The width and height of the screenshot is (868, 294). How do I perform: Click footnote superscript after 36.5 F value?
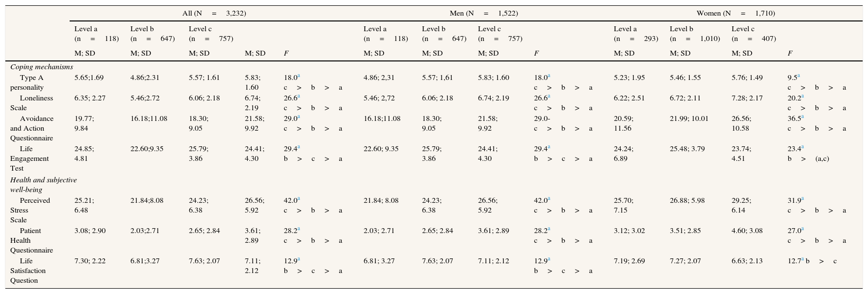[802, 117]
